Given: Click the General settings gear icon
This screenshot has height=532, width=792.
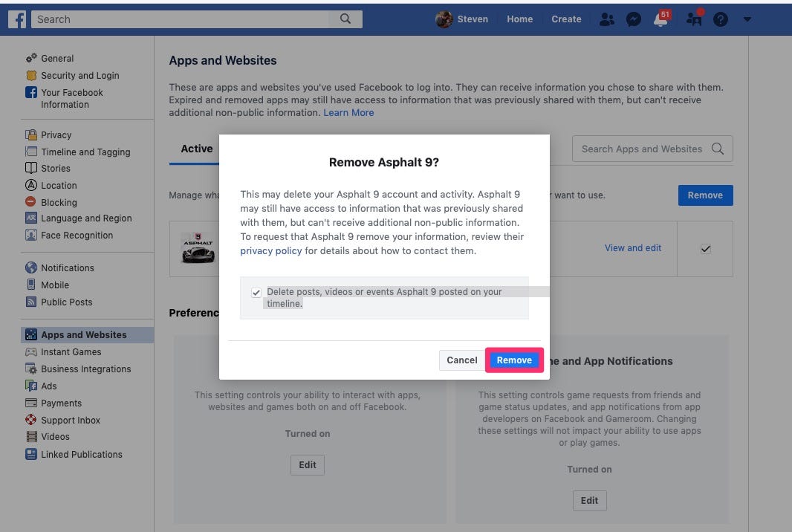Looking at the screenshot, I should pos(31,58).
